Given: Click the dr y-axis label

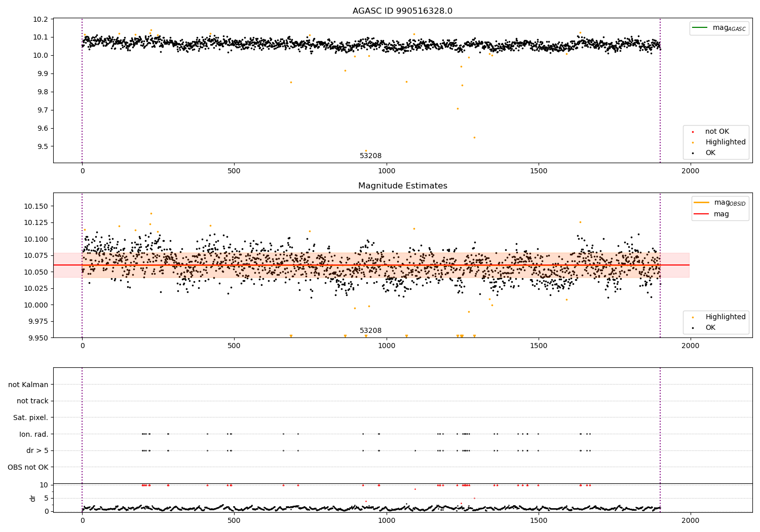Looking at the screenshot, I should pyautogui.click(x=33, y=498).
